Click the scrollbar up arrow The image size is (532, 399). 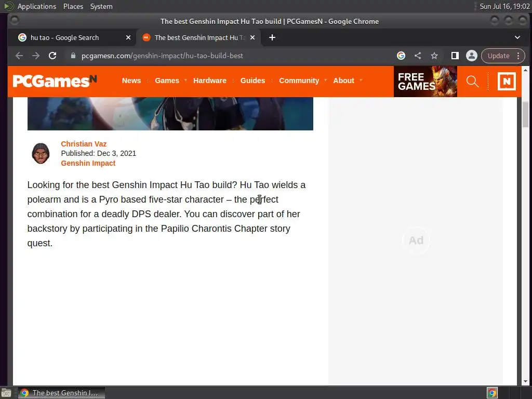pos(525,70)
